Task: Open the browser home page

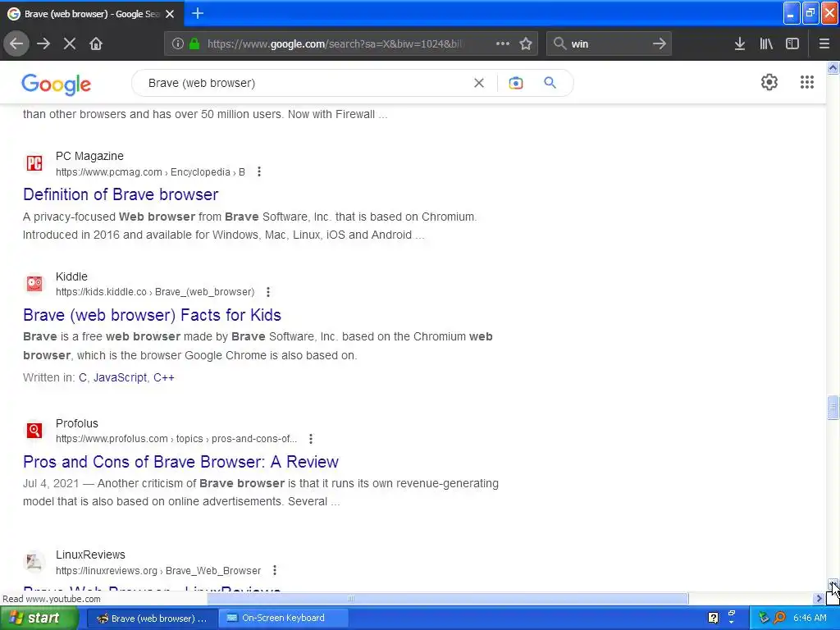Action: click(96, 43)
